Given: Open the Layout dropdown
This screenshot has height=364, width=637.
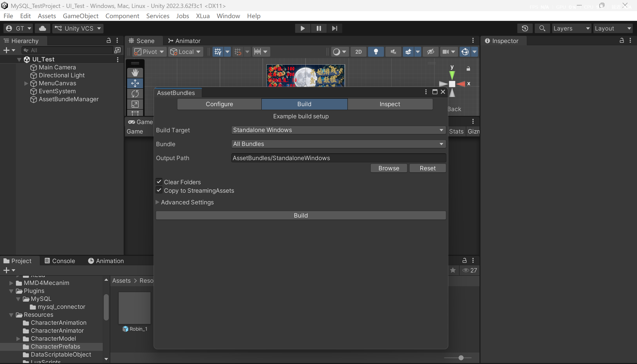Looking at the screenshot, I should tap(613, 28).
